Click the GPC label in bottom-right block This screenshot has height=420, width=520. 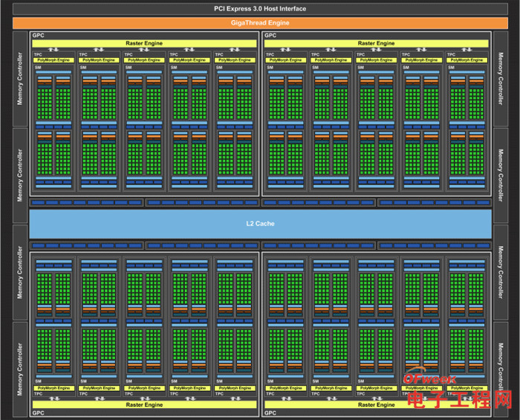(x=270, y=413)
